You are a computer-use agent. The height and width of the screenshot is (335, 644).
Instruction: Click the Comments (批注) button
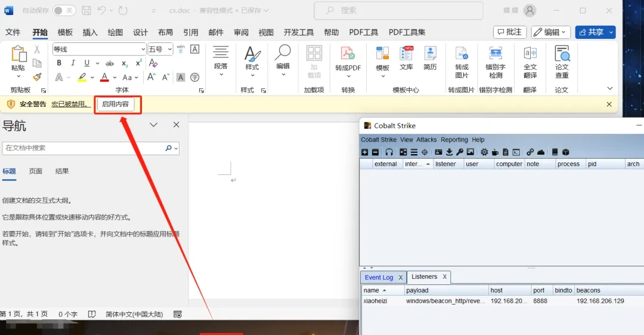pyautogui.click(x=510, y=32)
